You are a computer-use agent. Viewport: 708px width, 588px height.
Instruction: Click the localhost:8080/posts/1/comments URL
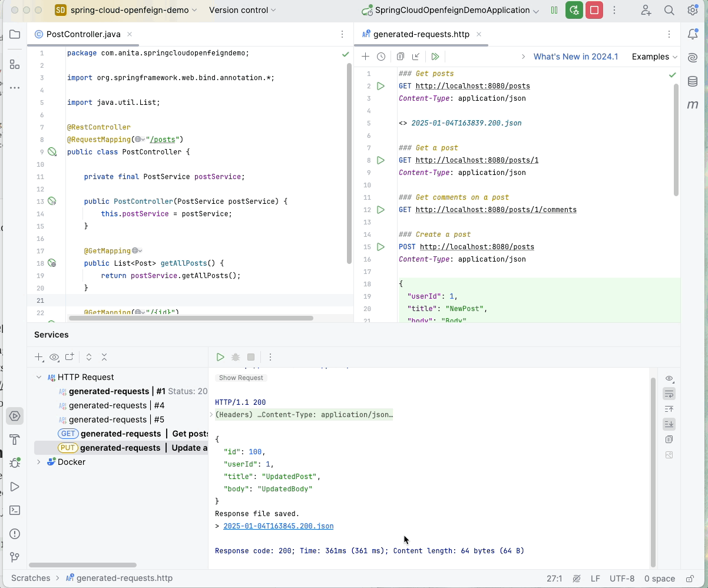(x=496, y=210)
